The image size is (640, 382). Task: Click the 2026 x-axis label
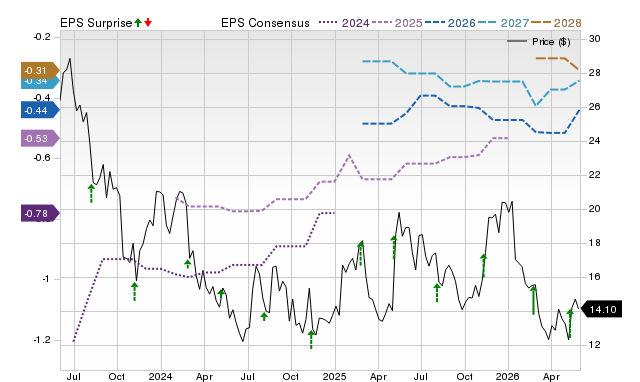click(x=507, y=376)
